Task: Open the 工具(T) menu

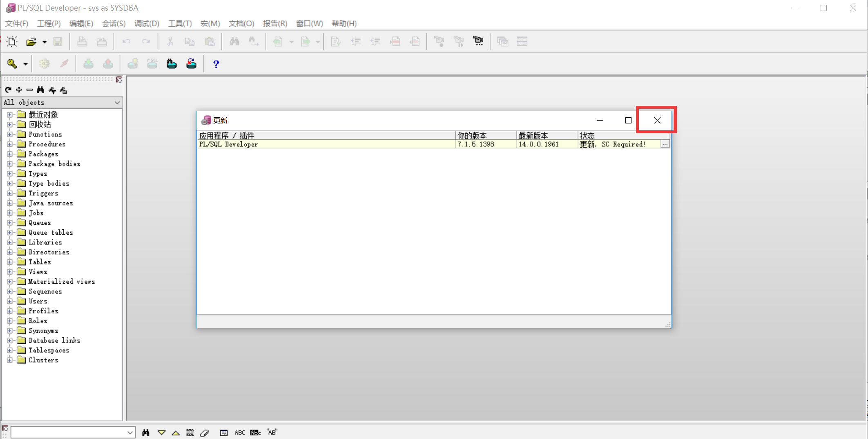Action: [180, 23]
